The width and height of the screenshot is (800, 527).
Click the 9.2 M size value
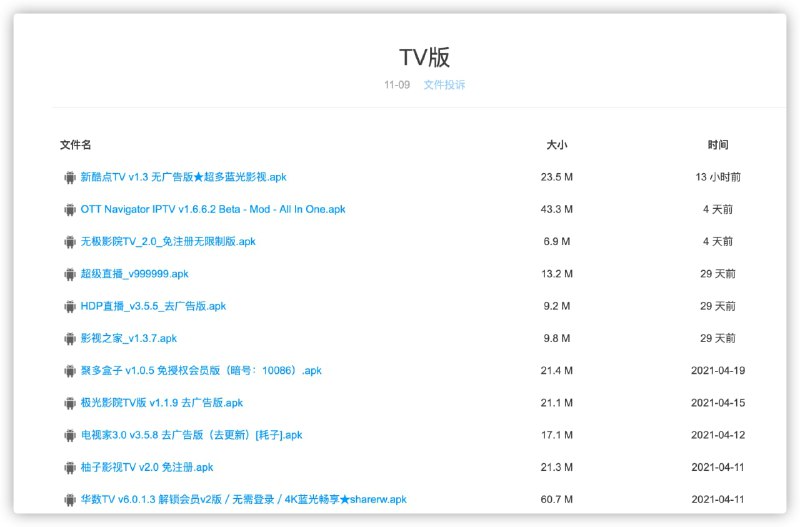[557, 306]
